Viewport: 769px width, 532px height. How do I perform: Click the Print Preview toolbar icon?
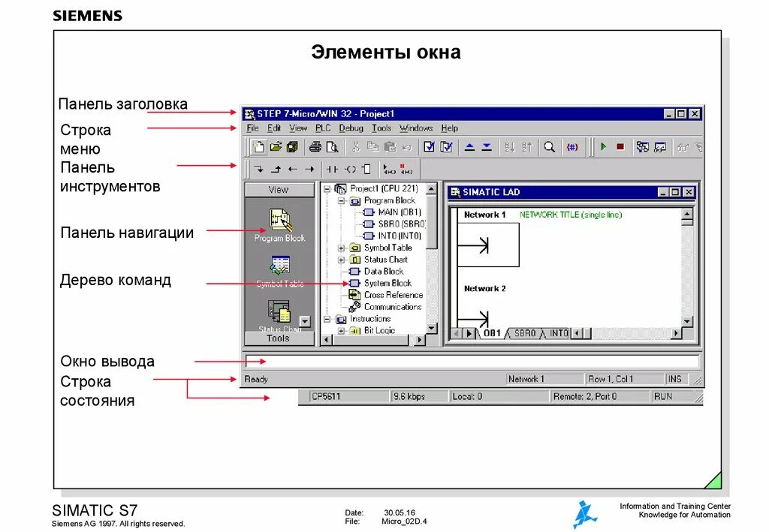click(333, 147)
